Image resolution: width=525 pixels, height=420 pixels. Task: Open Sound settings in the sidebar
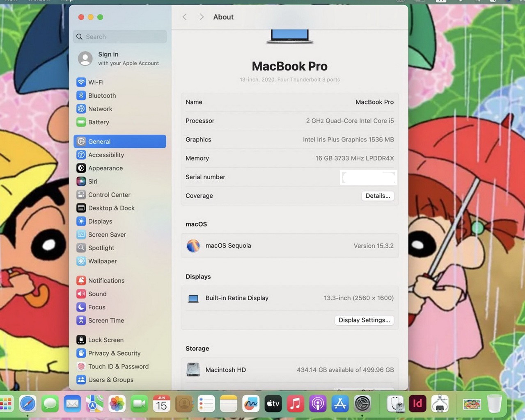[x=120, y=294]
